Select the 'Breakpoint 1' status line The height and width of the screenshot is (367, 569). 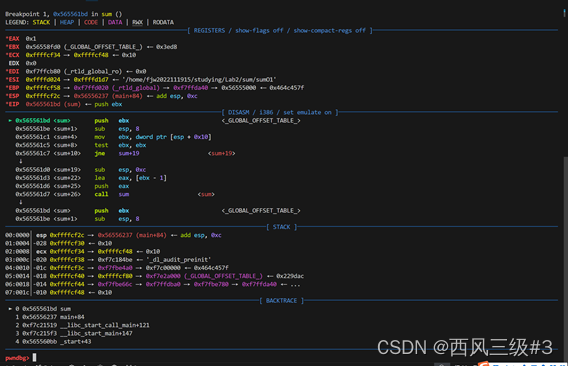tap(64, 14)
